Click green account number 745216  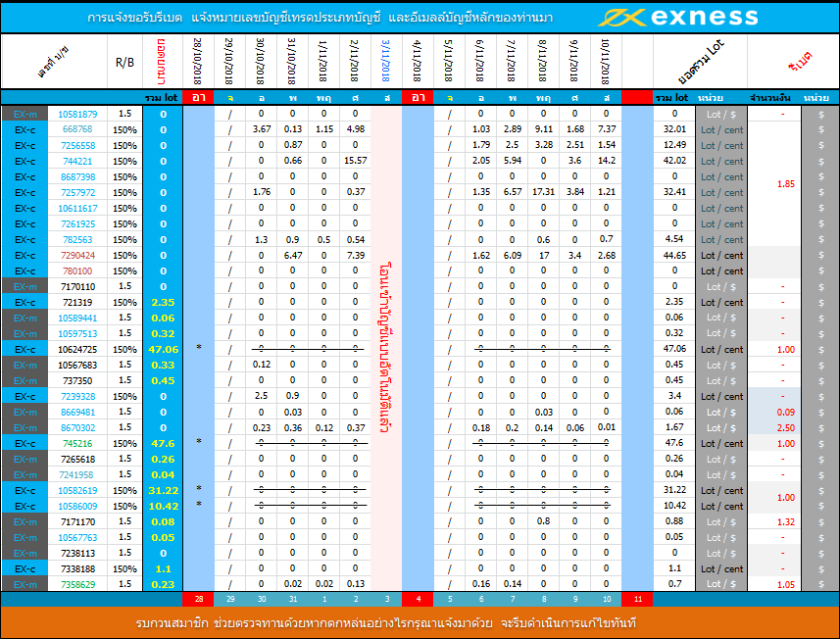click(x=77, y=444)
